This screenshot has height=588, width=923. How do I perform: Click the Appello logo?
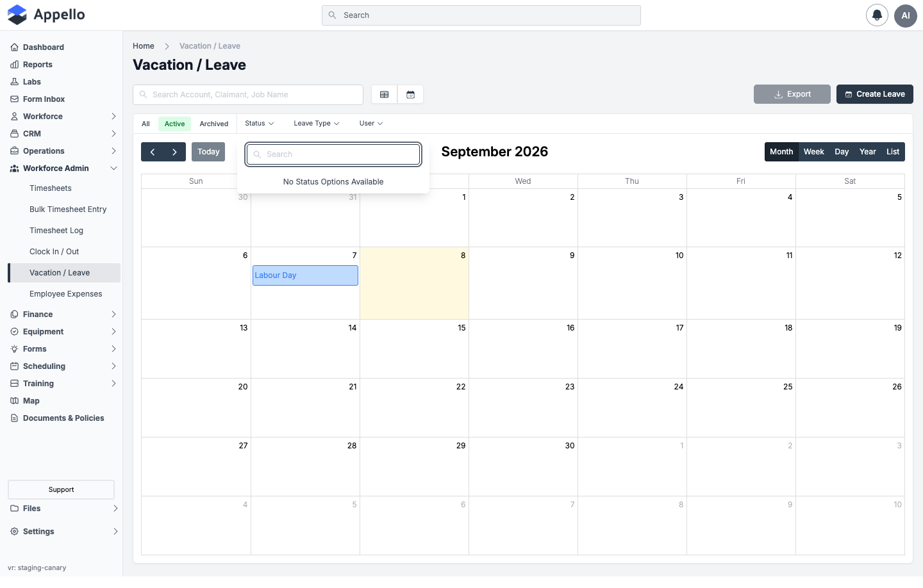[46, 15]
